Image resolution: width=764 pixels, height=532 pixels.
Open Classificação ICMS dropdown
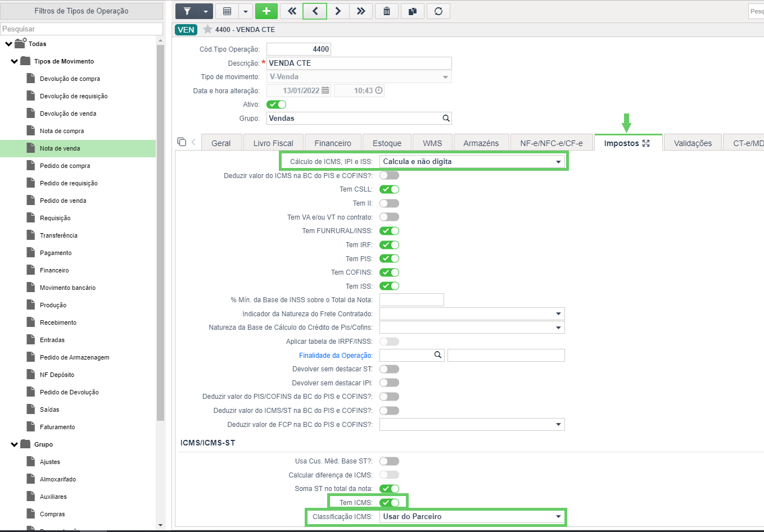click(472, 516)
